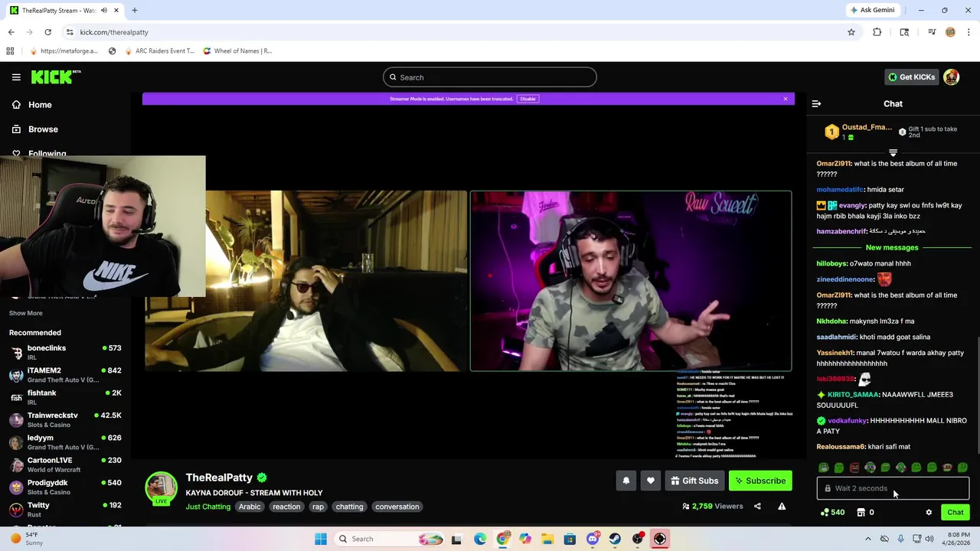The image size is (980, 551).
Task: Open Following in sidebar
Action: coord(47,153)
